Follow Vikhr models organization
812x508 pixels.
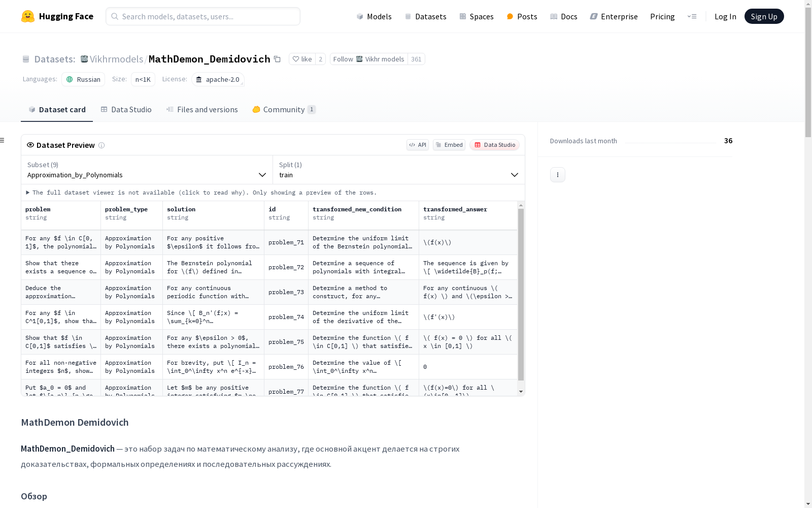[x=368, y=59]
